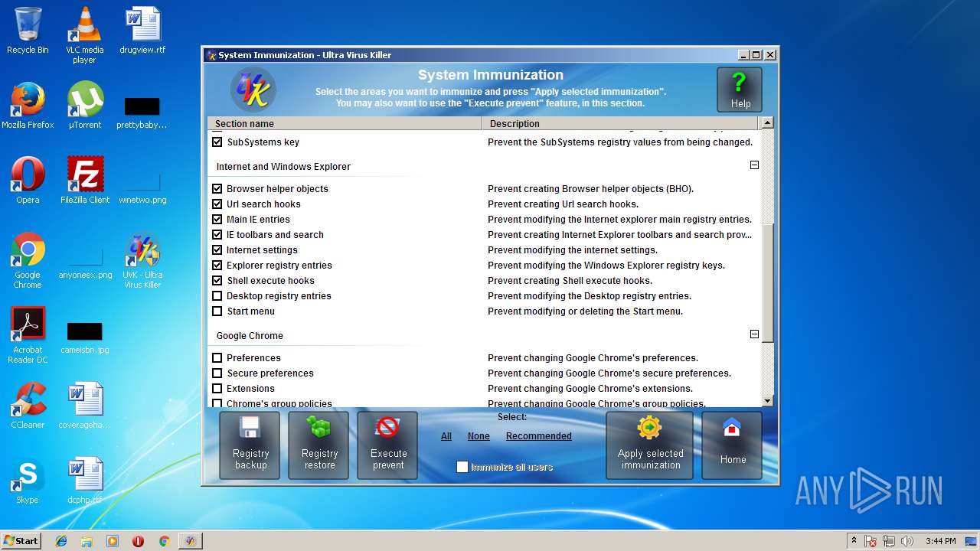Launch Acrobat Reader DC shortcut
The image size is (980, 551).
(x=28, y=335)
